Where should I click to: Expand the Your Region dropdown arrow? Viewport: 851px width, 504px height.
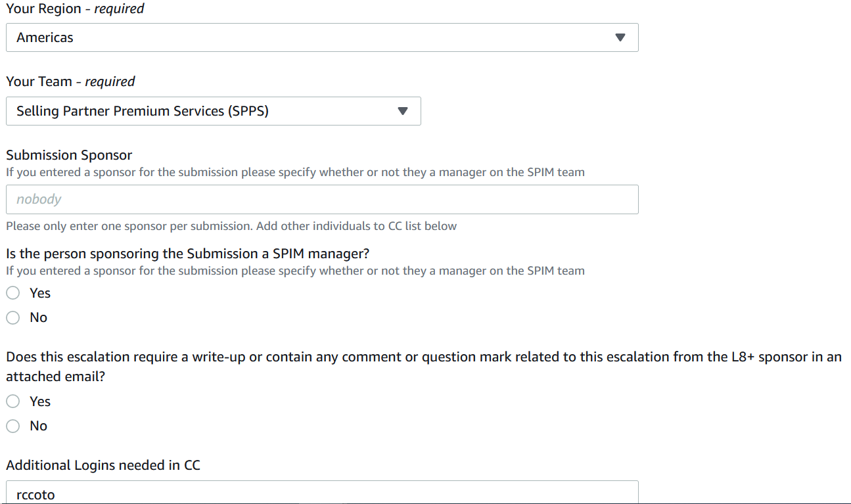pyautogui.click(x=620, y=37)
